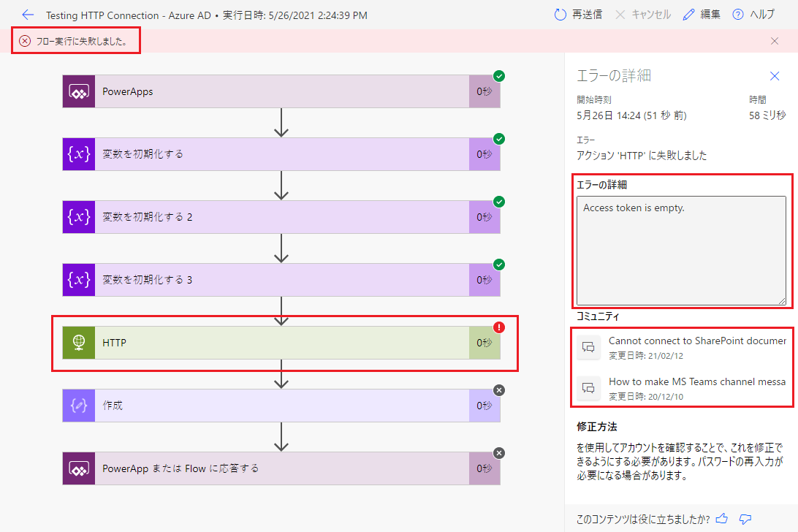Expand the failed HTTP action step
The height and width of the screenshot is (532, 798).
point(281,343)
